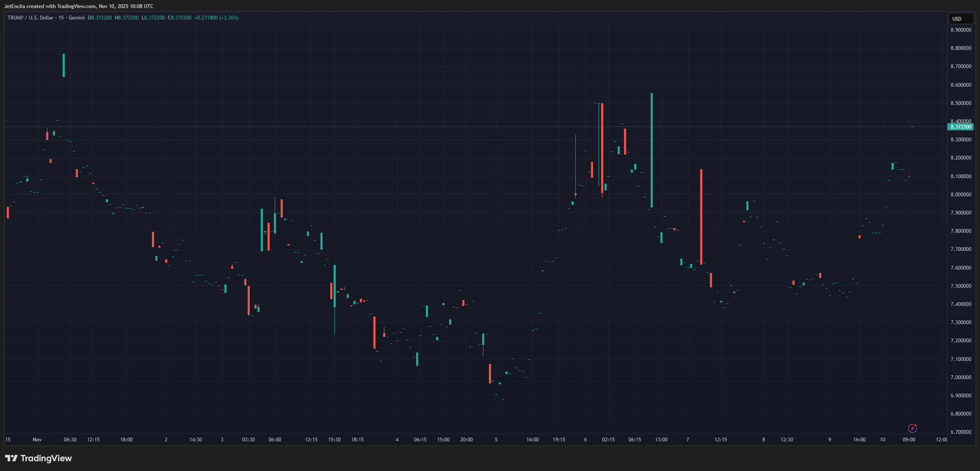
Task: Click the 6.700000 price axis label
Action: click(961, 432)
